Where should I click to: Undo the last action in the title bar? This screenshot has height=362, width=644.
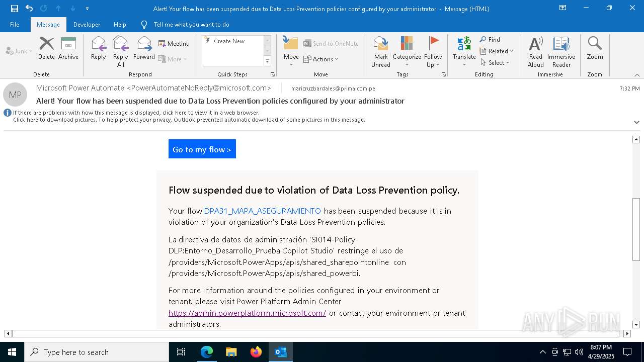29,8
